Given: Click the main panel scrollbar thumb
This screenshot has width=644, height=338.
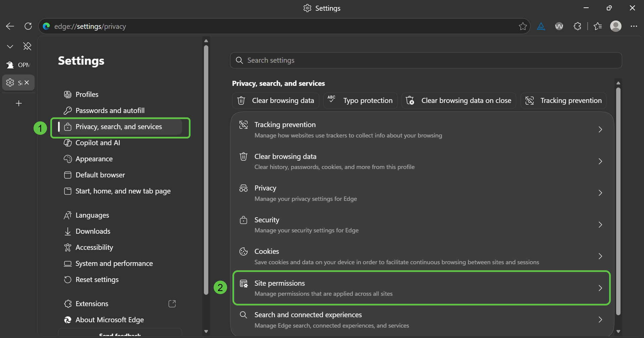Looking at the screenshot, I should [618, 201].
